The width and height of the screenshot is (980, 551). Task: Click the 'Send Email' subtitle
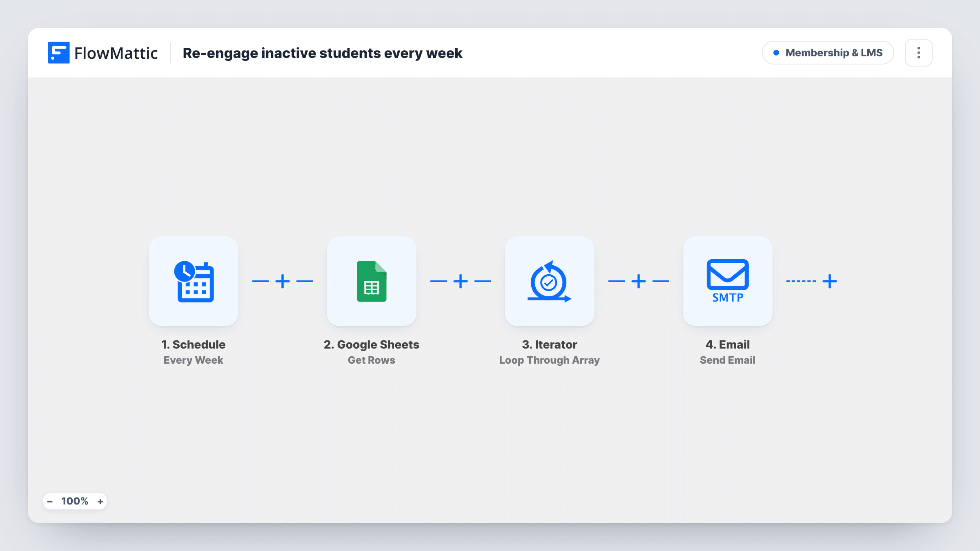click(x=728, y=360)
